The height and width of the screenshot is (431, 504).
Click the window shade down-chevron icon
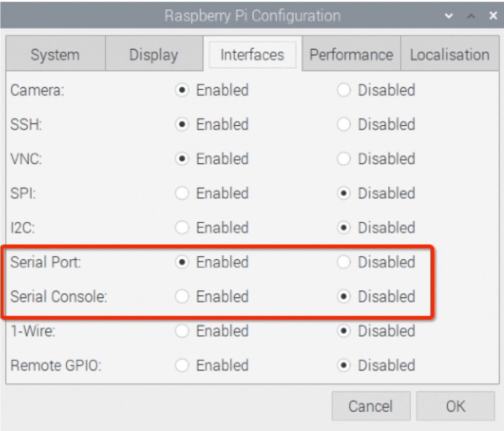[x=449, y=16]
